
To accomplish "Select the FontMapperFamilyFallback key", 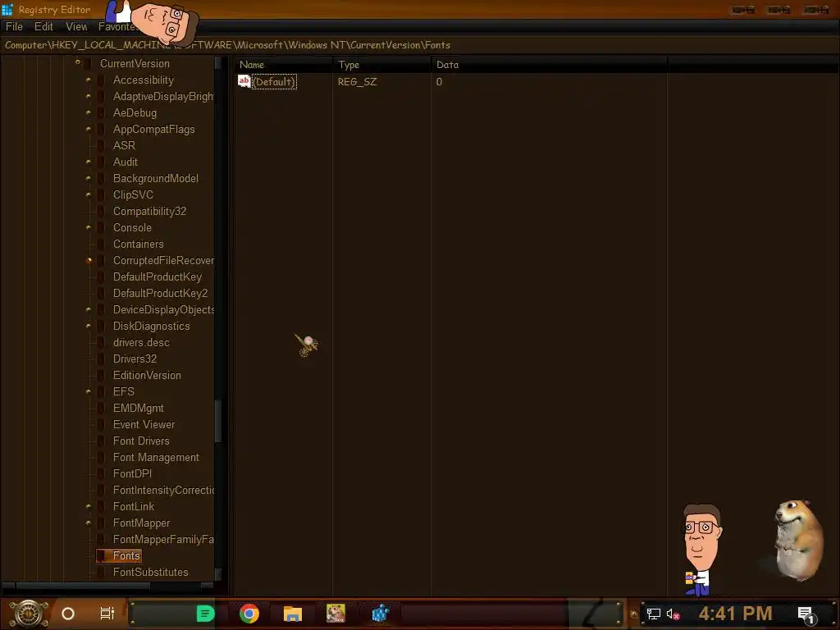I will click(163, 540).
